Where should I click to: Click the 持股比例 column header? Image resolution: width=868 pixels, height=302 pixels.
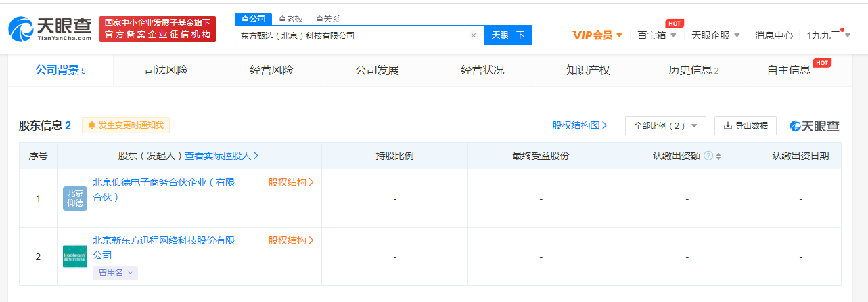pos(394,156)
